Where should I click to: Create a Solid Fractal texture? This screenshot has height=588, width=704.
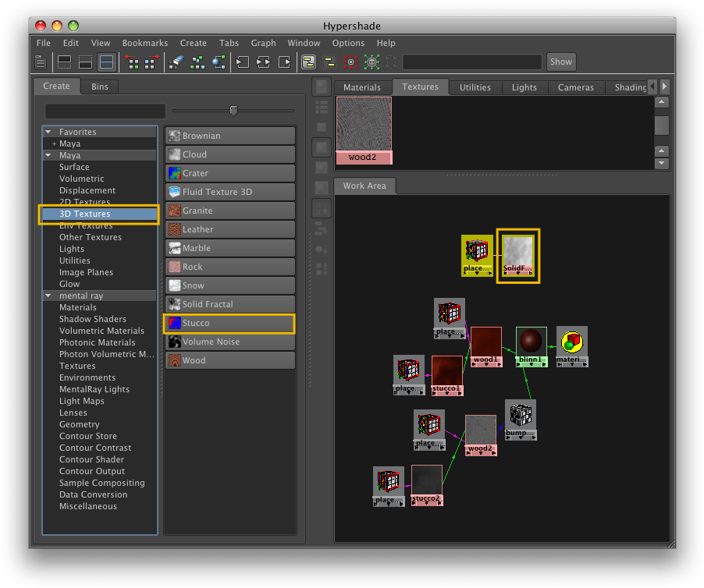[x=230, y=304]
